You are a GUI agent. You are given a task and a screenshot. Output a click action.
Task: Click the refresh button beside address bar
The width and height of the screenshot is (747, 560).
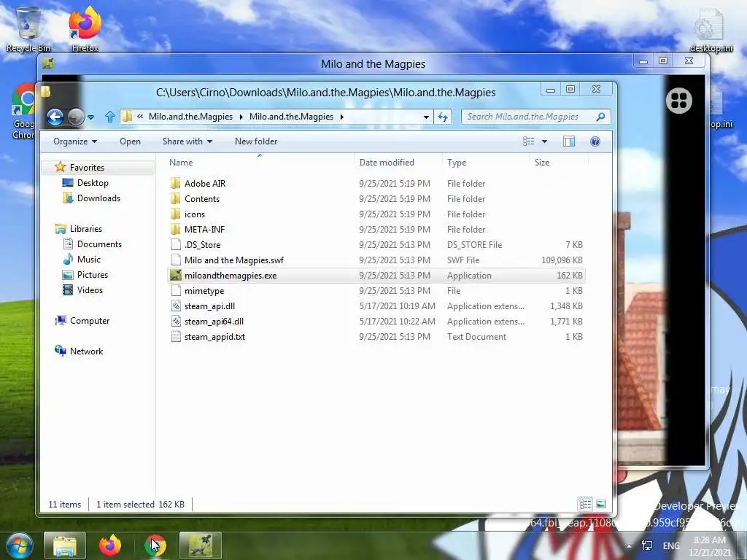(x=443, y=117)
